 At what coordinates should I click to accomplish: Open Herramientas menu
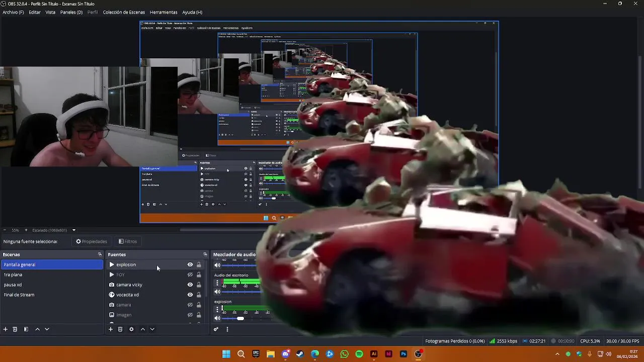164,12
